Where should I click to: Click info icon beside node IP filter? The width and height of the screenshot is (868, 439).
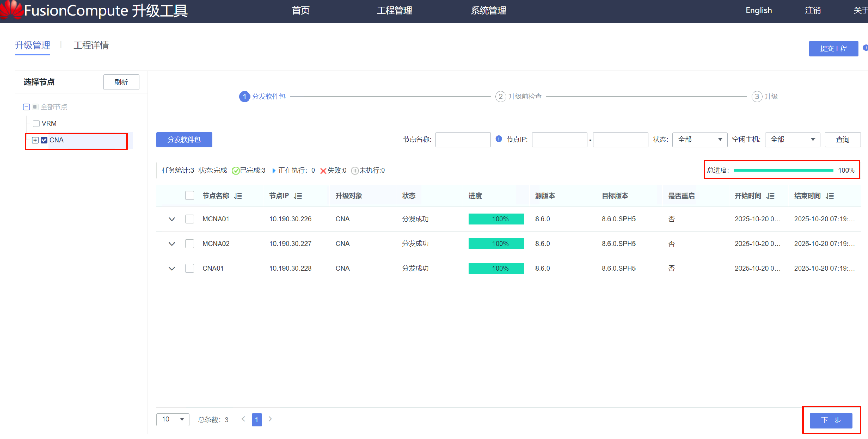pyautogui.click(x=499, y=139)
